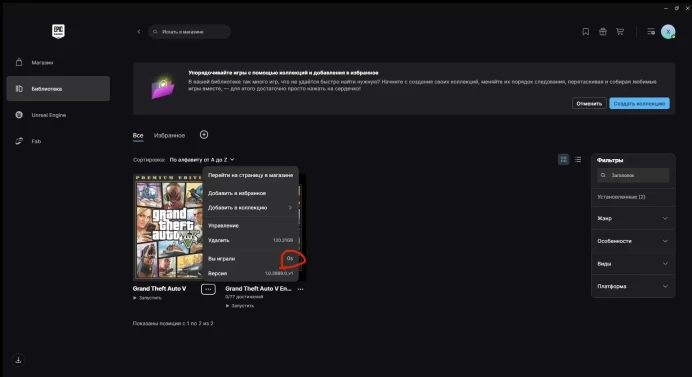Open the shopping cart icon
The height and width of the screenshot is (377, 692).
click(620, 32)
